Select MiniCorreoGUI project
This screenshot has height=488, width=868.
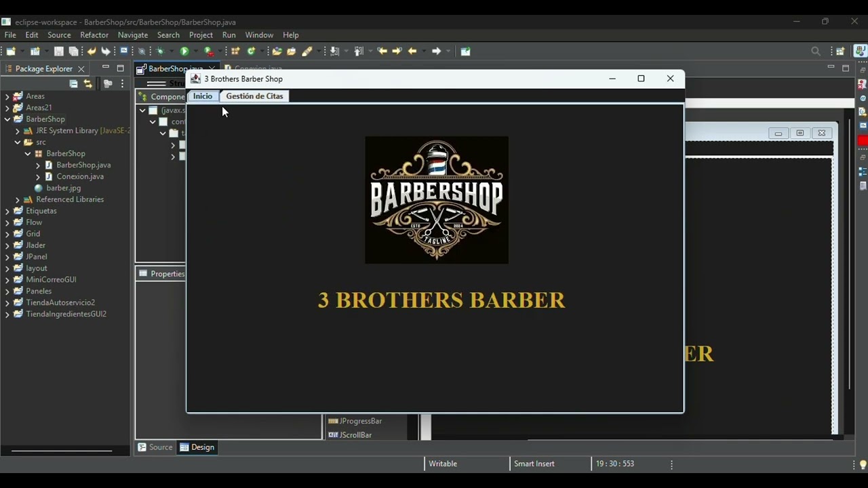click(x=51, y=279)
